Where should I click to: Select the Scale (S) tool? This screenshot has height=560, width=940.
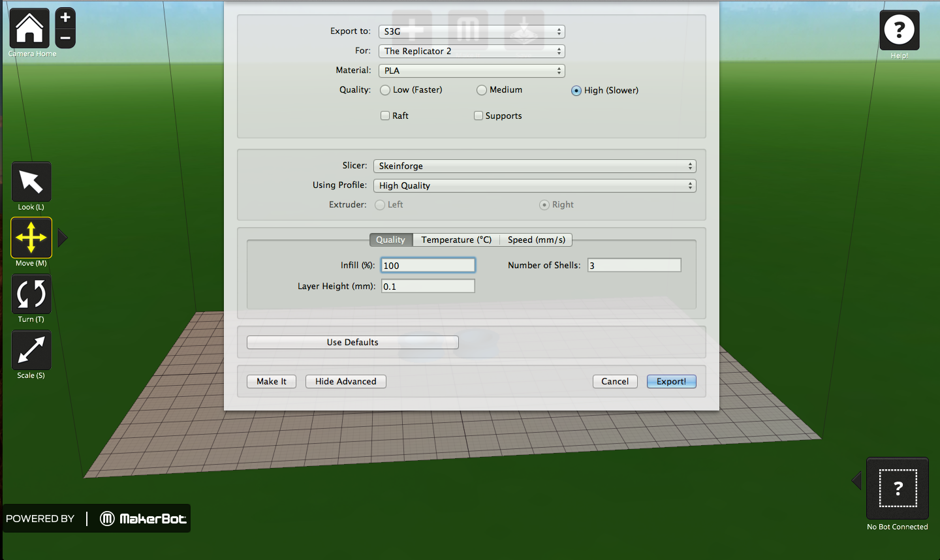pos(31,350)
